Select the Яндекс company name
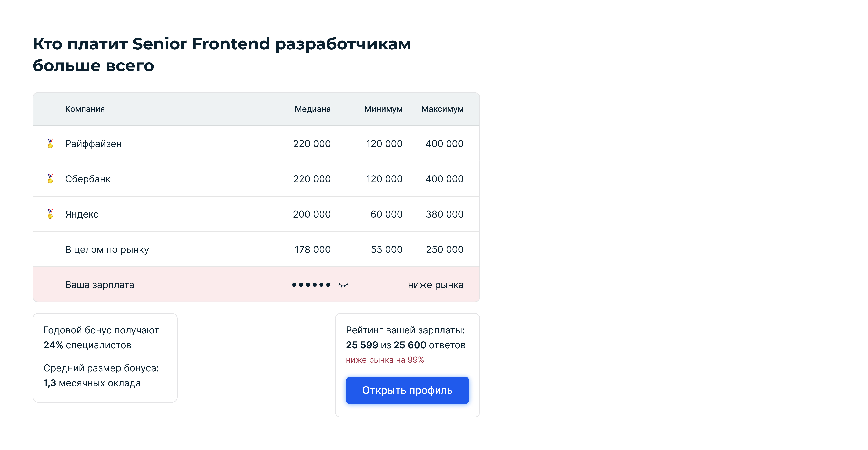 pyautogui.click(x=82, y=214)
